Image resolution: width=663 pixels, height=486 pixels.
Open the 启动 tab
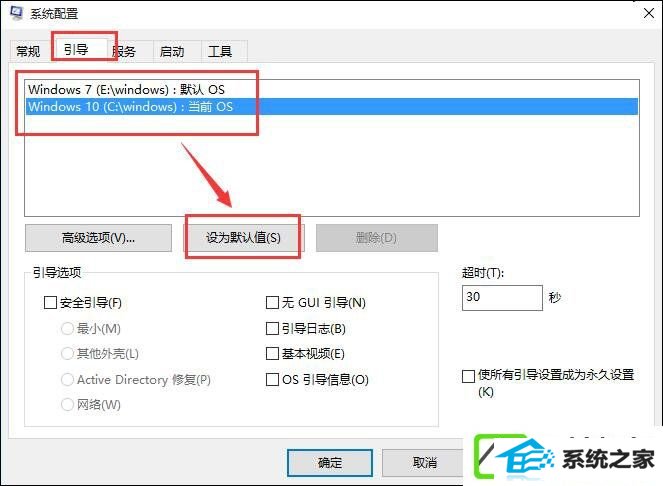click(172, 51)
